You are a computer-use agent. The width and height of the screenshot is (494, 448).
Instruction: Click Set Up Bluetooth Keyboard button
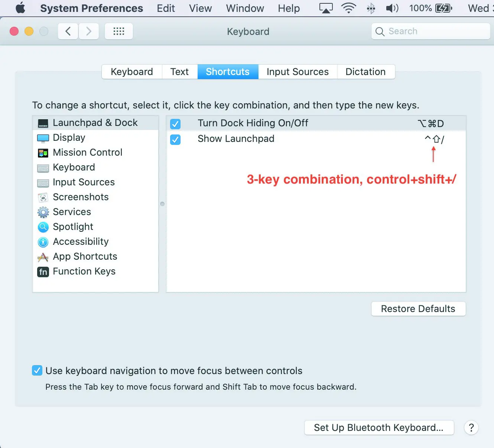(379, 428)
